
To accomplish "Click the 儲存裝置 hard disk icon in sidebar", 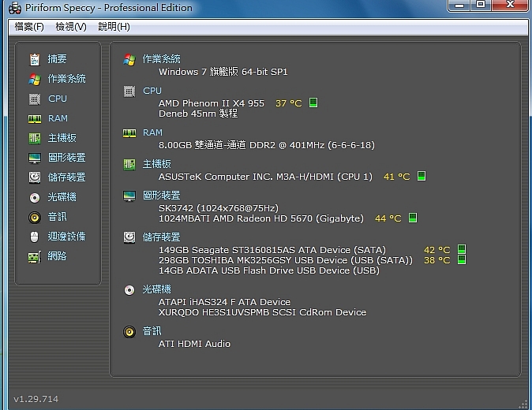I will 35,177.
